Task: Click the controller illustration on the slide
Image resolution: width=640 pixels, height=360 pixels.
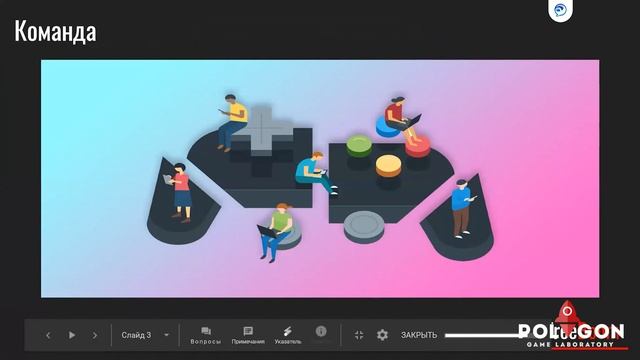Action: (x=320, y=178)
